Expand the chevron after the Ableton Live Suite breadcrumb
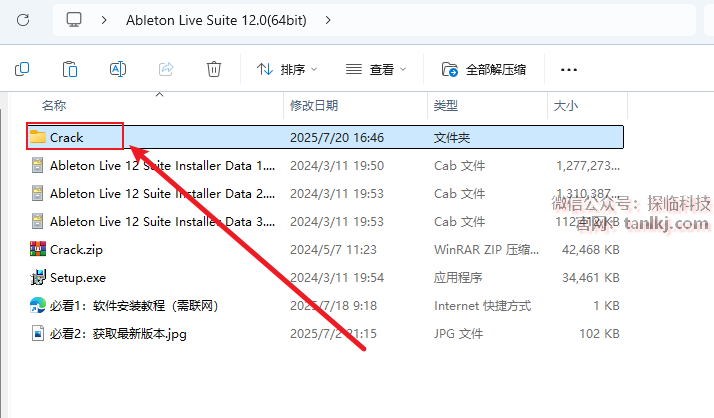714x418 pixels. coord(329,19)
